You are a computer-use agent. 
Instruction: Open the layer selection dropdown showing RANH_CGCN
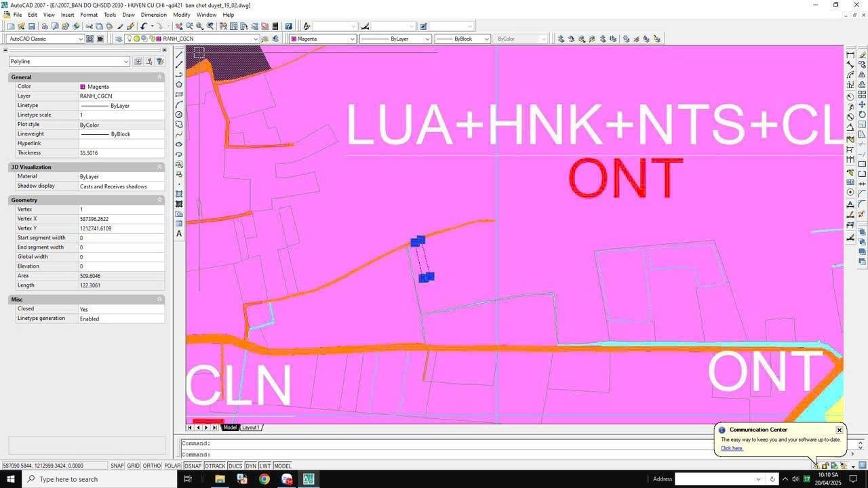[256, 39]
